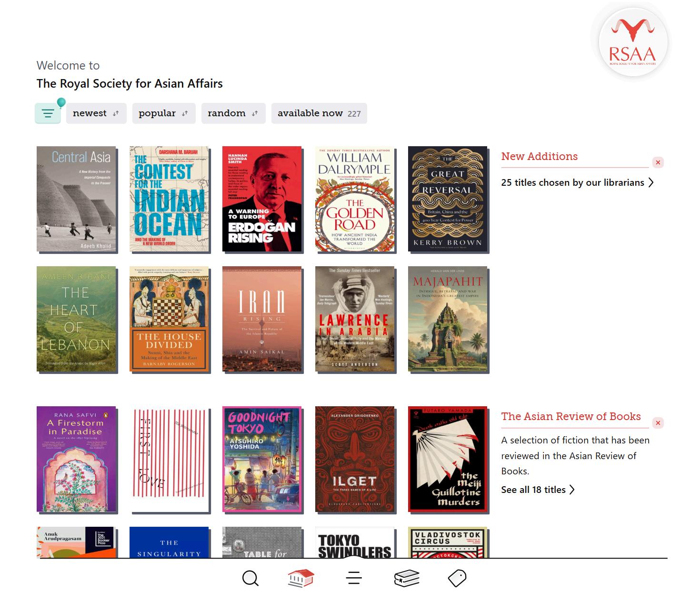The image size is (700, 592).
Task: Open the hamburger menu in bottom bar
Action: point(354,578)
